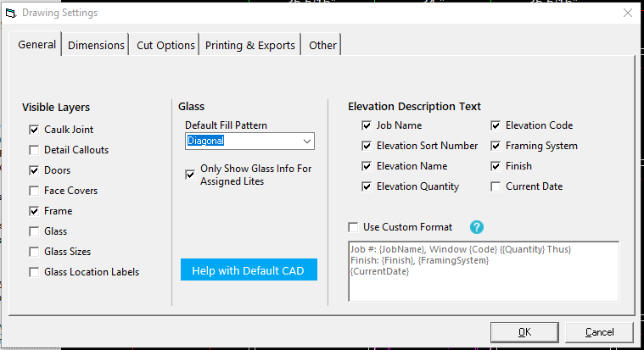The height and width of the screenshot is (350, 644).
Task: Open the Dimensions tab
Action: point(96,45)
